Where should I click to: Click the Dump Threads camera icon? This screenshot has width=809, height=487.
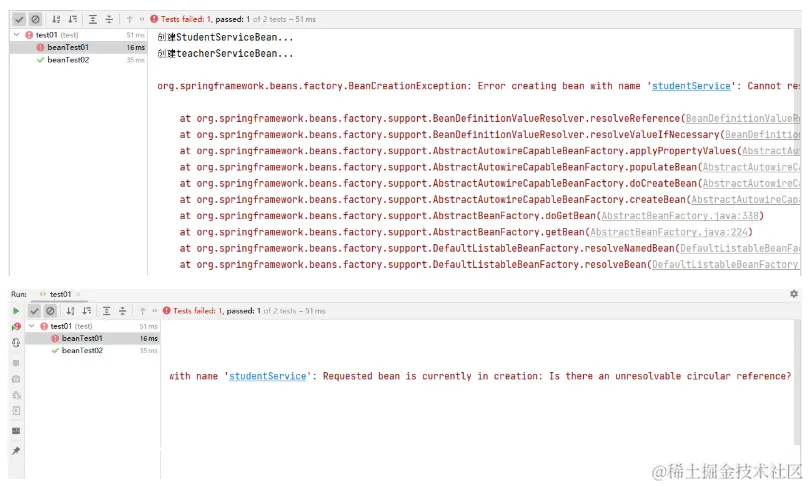(16, 379)
